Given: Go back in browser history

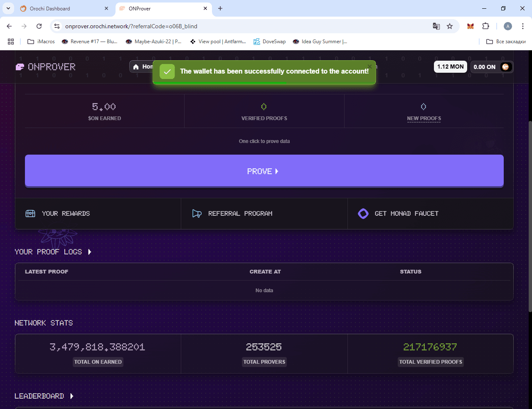Looking at the screenshot, I should 9,26.
